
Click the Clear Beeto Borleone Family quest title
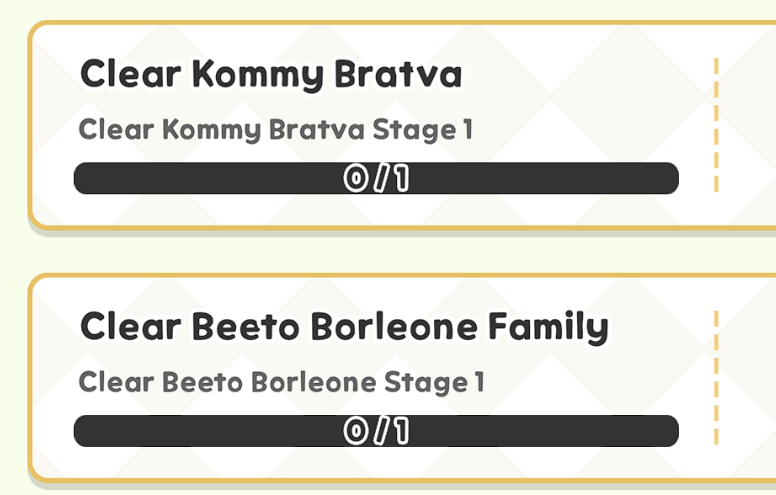(x=343, y=327)
